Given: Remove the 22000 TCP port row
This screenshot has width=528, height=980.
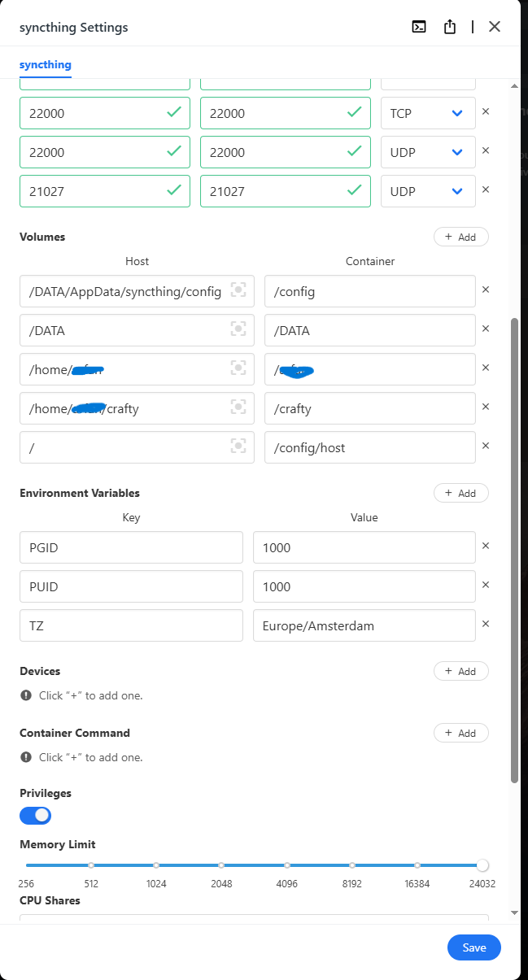Looking at the screenshot, I should (x=486, y=111).
